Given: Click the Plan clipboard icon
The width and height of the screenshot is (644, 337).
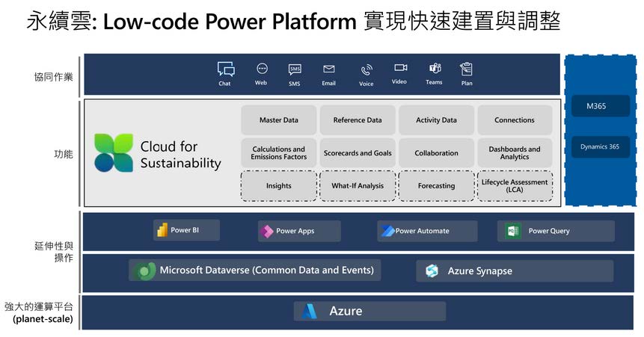Looking at the screenshot, I should point(466,69).
